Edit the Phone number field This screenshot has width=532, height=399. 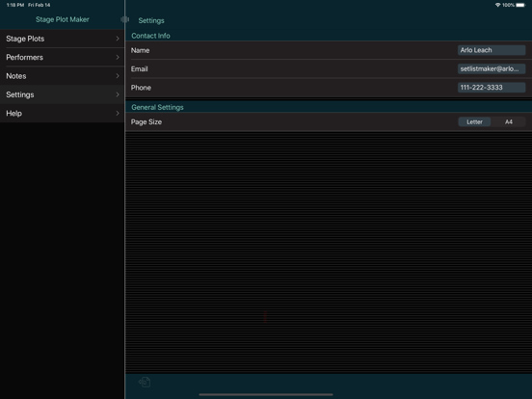[492, 88]
